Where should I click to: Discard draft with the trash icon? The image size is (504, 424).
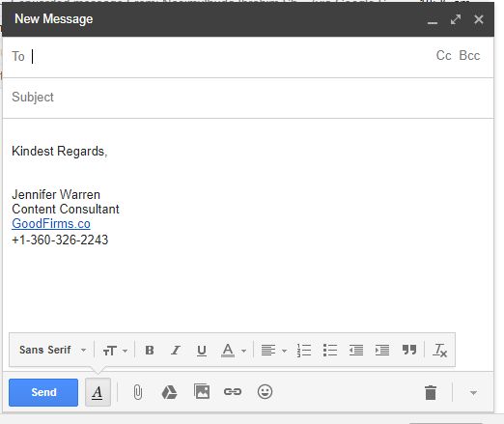431,392
